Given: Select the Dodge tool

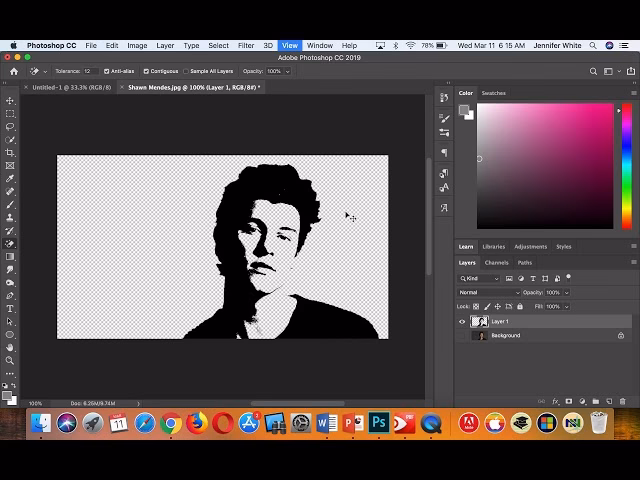Looking at the screenshot, I should click(10, 282).
